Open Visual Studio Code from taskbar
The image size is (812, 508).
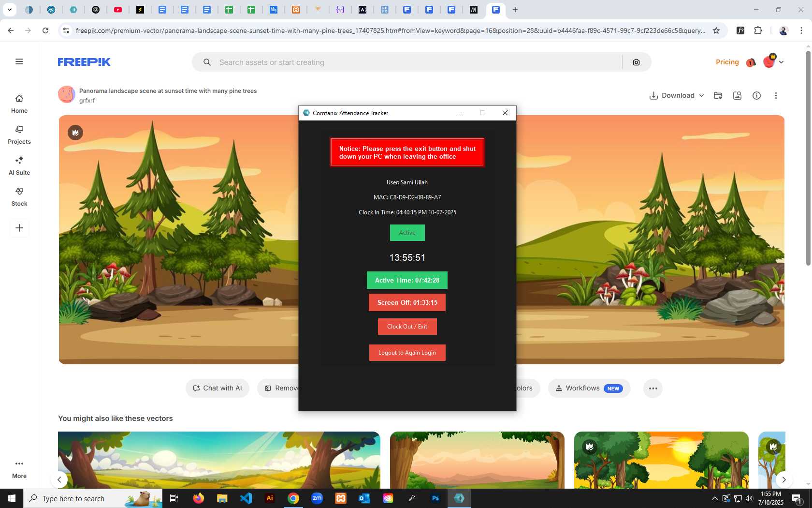246,498
